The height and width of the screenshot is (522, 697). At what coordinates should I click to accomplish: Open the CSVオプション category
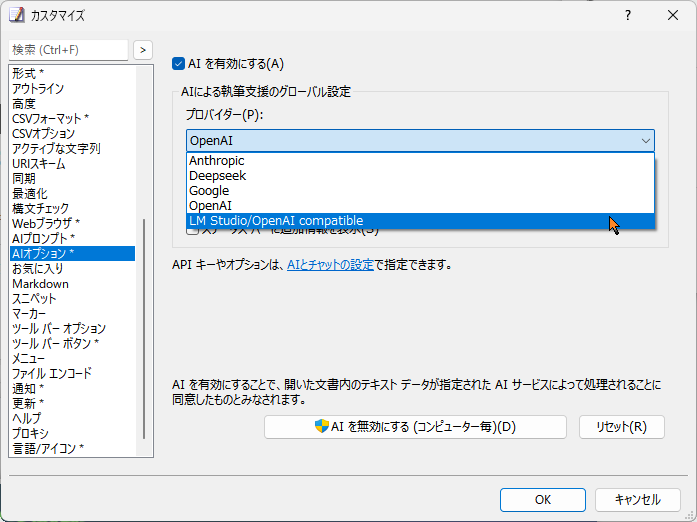(x=72, y=134)
